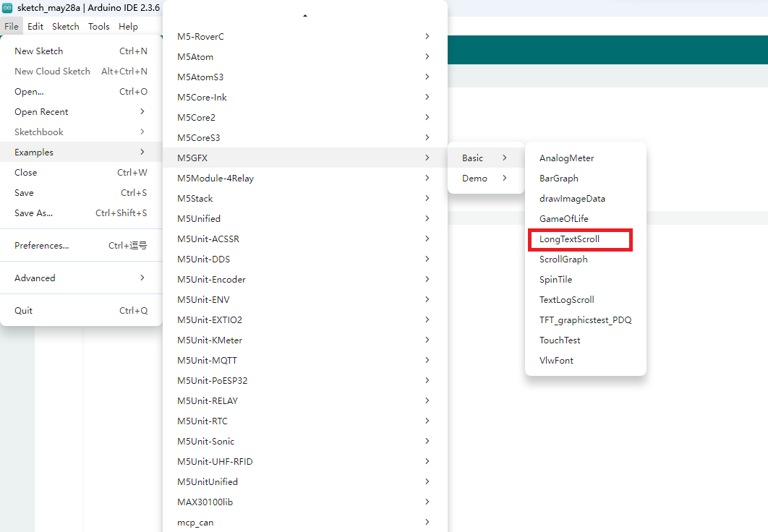Expand the M5Unit-UHF-RFID examples
Image resolution: width=768 pixels, height=532 pixels.
pos(304,461)
